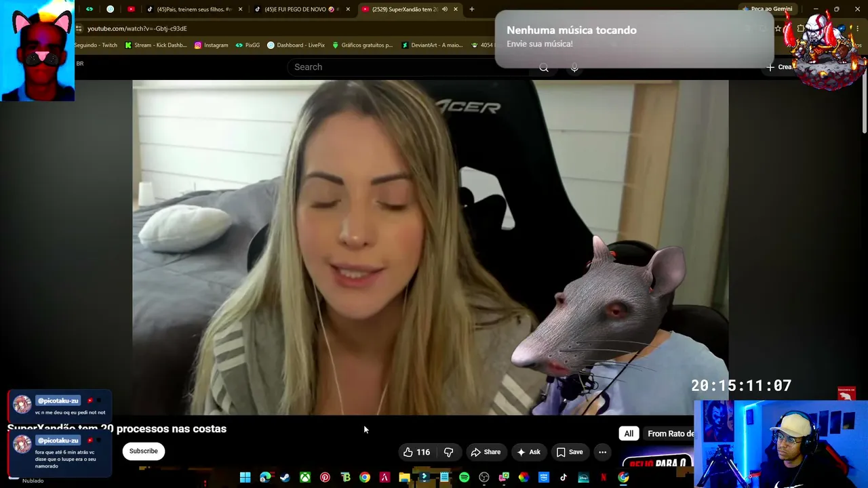Open Notepad from the taskbar
868x488 pixels.
444,478
